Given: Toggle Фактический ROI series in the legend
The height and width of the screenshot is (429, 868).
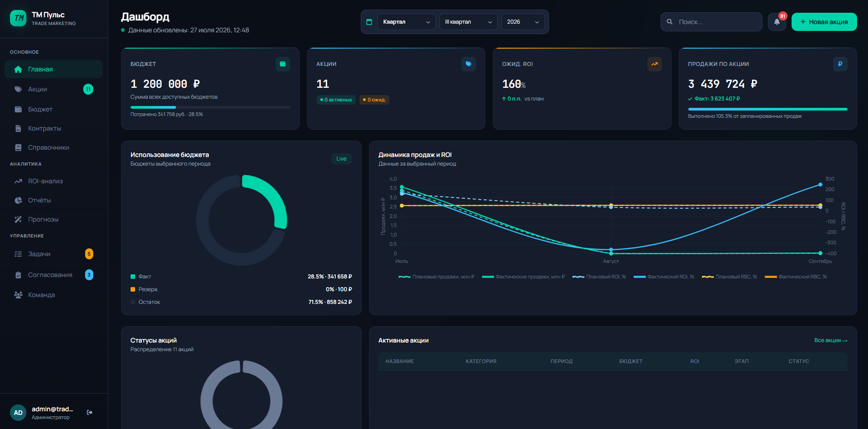Looking at the screenshot, I should (664, 277).
